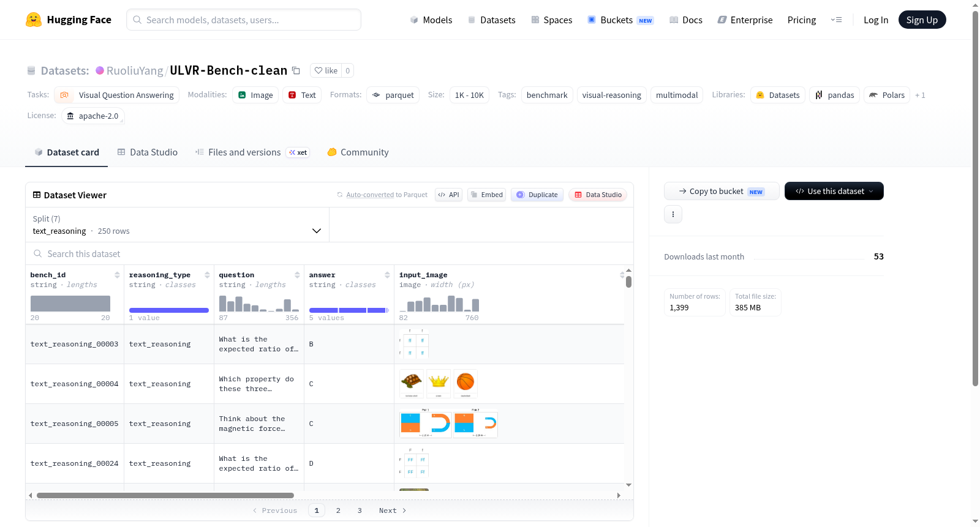The image size is (980, 527).
Task: Click the table's vertical scrollbar thumb
Action: coord(628,282)
